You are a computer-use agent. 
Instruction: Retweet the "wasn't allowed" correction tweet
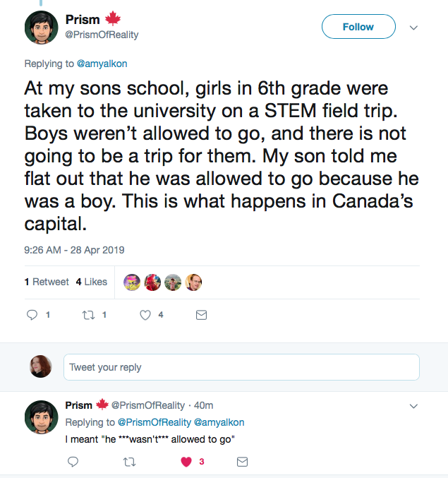point(128,462)
